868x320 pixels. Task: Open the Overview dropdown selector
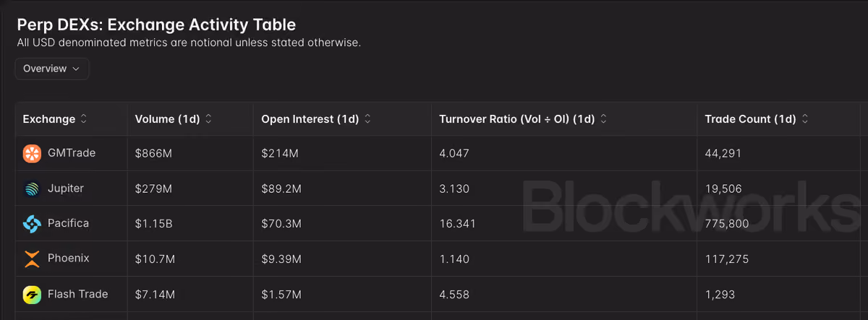52,69
